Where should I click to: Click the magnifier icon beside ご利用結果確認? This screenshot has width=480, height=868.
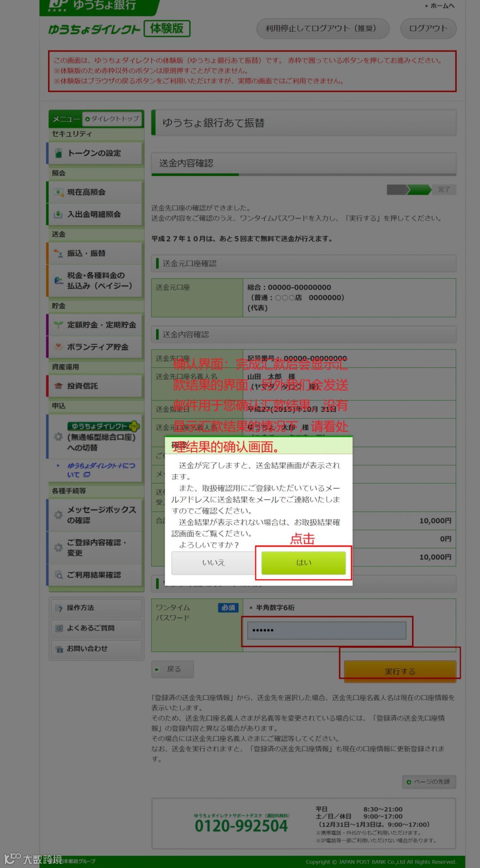coord(58,575)
